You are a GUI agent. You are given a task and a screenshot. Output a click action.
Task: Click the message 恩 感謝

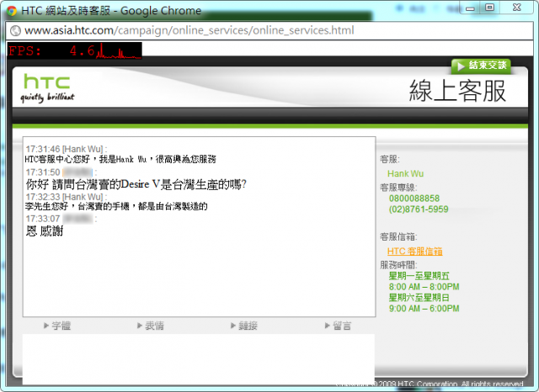[x=45, y=231]
